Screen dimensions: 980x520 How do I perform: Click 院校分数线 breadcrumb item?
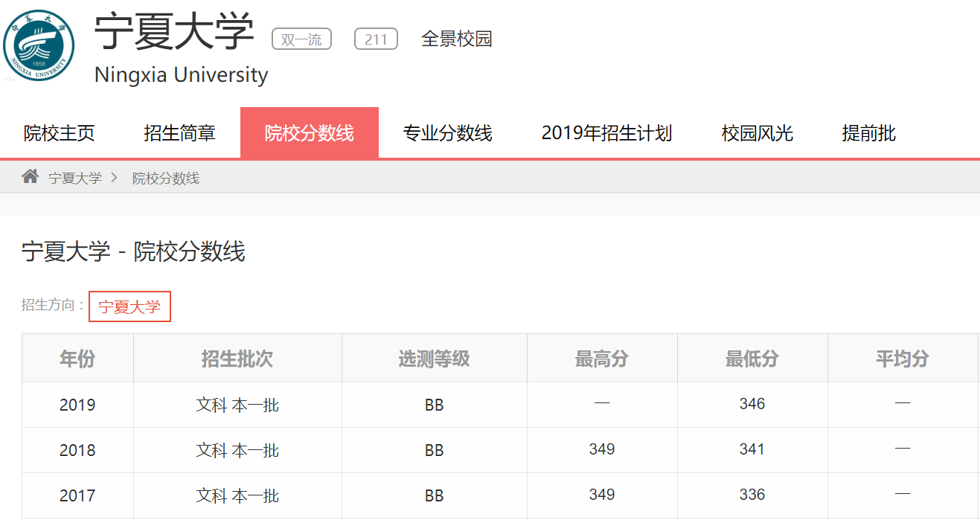pos(166,179)
